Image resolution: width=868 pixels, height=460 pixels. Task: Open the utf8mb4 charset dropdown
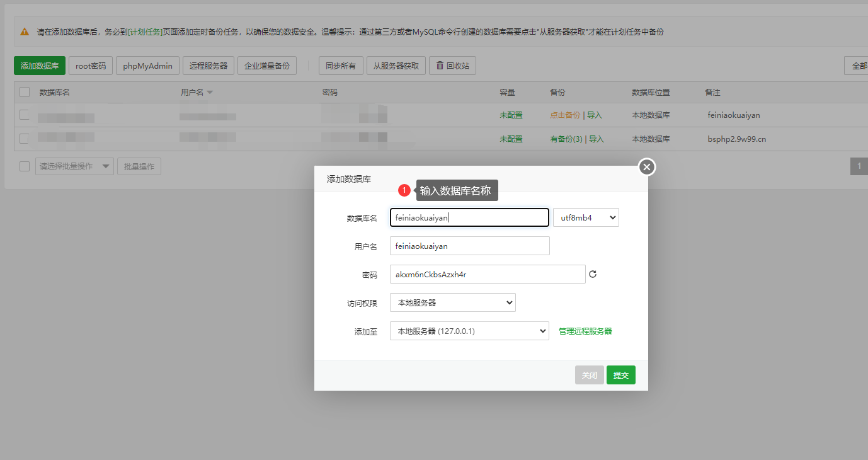click(x=586, y=217)
